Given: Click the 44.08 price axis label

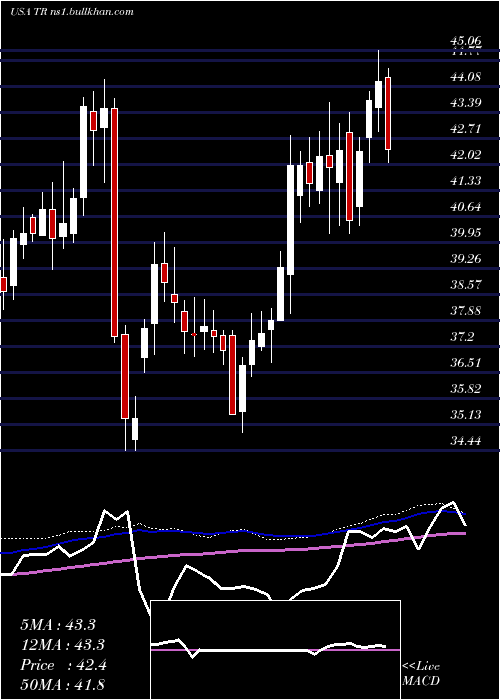Looking at the screenshot, I should pos(465,77).
